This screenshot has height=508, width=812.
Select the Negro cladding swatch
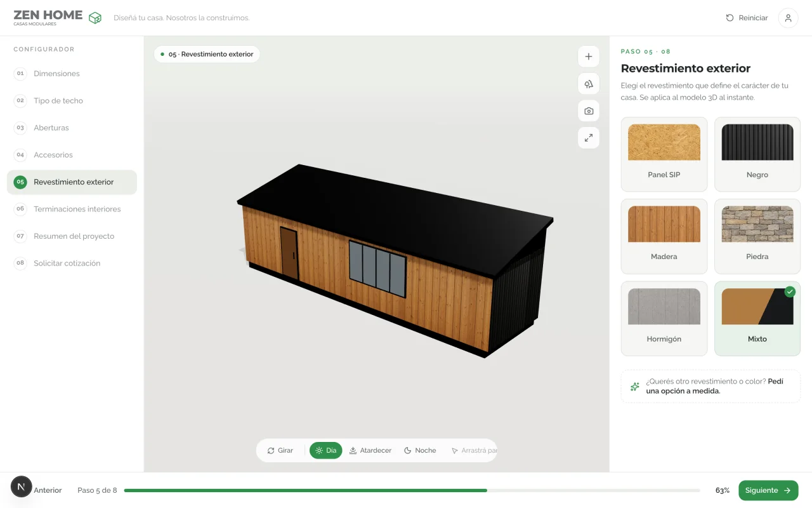point(757,154)
